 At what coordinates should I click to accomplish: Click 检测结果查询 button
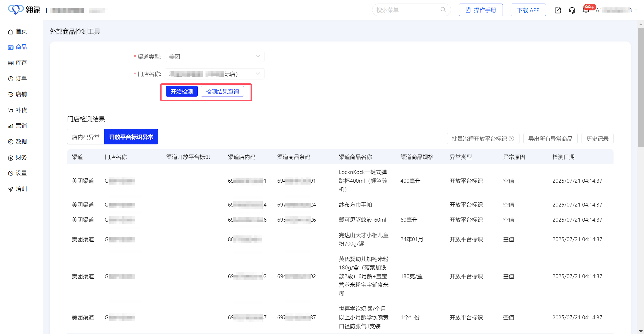[x=222, y=91]
